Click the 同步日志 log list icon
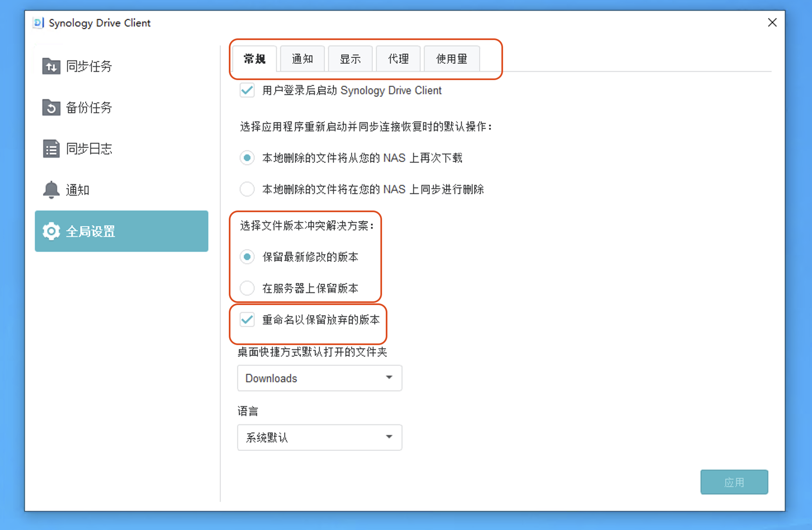 pos(51,149)
